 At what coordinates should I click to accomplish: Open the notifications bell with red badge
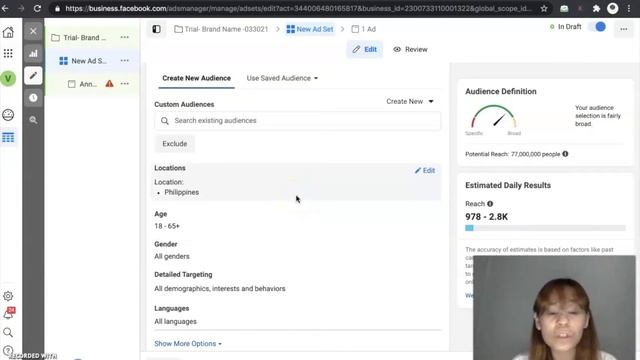tap(9, 313)
